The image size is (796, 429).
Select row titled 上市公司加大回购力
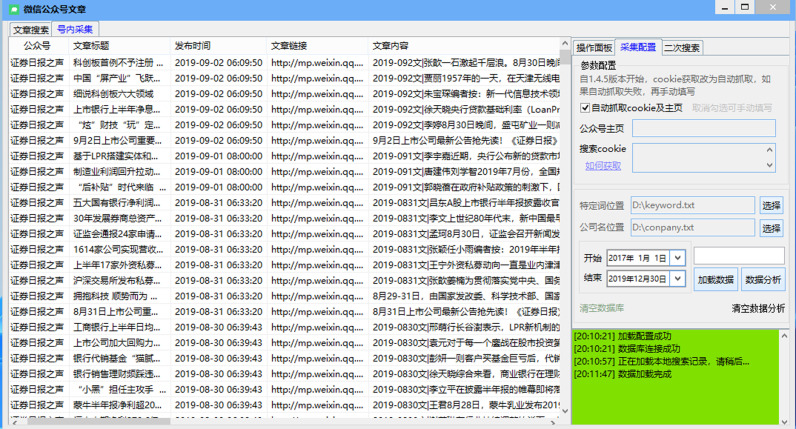[x=284, y=343]
